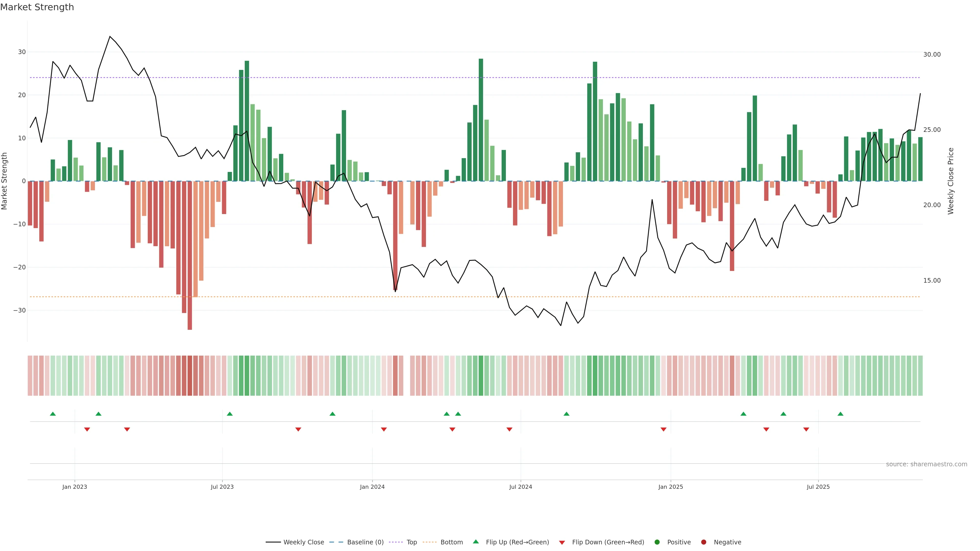Screen dimensions: 980x551
Task: Click the flip-up triangle just after Jul 2023
Action: [230, 414]
